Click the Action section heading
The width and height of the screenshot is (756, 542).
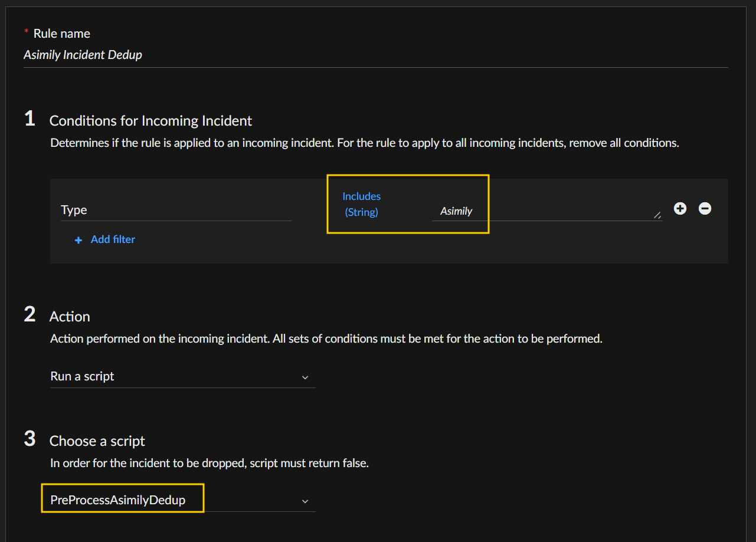click(x=70, y=317)
